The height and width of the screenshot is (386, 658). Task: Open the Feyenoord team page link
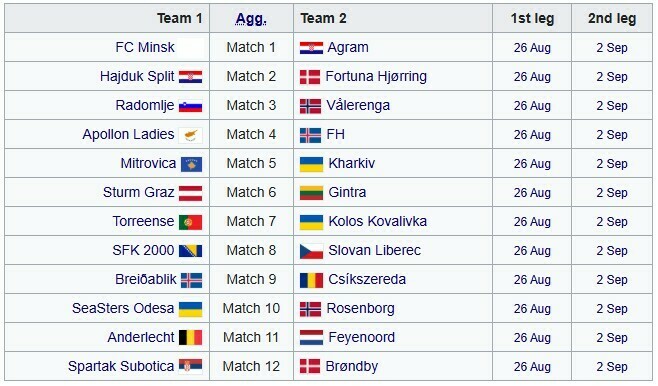(361, 337)
